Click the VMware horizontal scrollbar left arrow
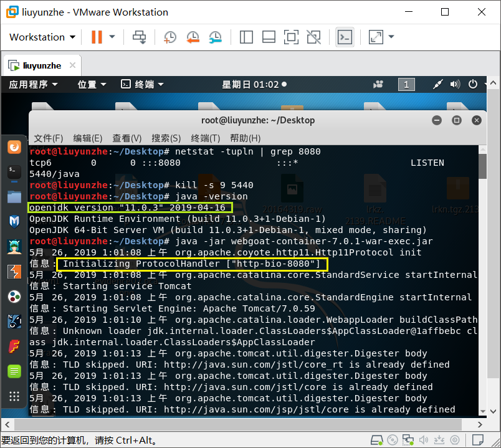The height and width of the screenshot is (448, 501). [x=7, y=425]
